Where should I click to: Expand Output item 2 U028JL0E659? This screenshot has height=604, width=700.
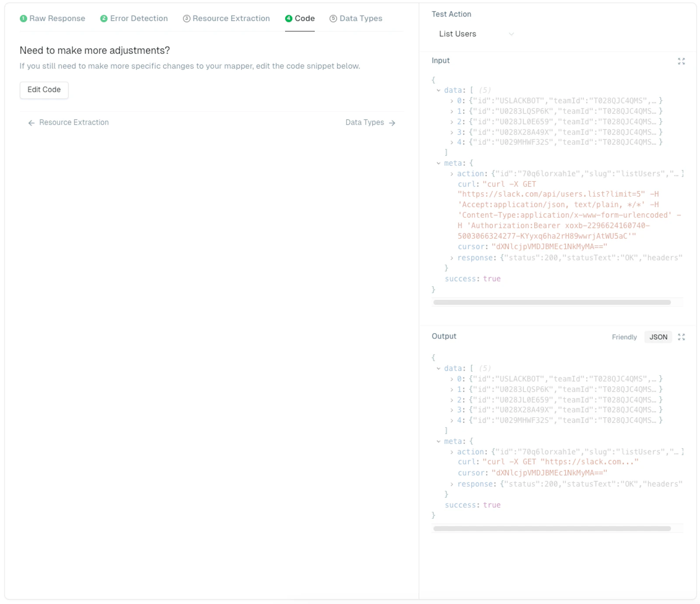click(451, 400)
